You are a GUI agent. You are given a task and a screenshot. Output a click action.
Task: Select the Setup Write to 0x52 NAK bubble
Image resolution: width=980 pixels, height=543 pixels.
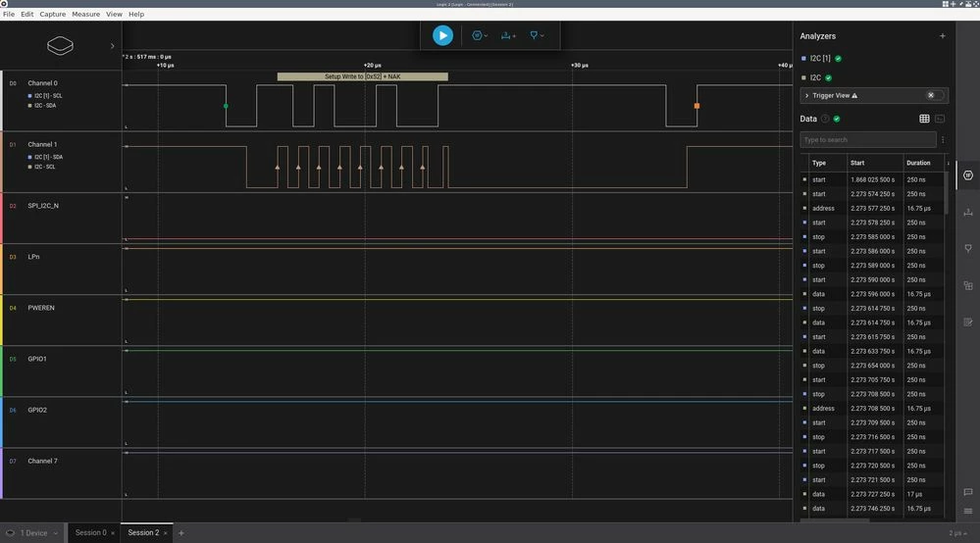[x=363, y=76]
